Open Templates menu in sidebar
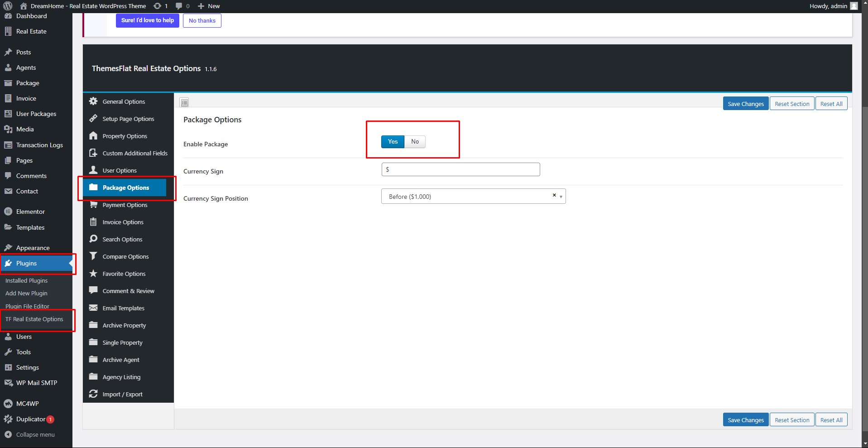This screenshot has height=448, width=868. click(36, 227)
